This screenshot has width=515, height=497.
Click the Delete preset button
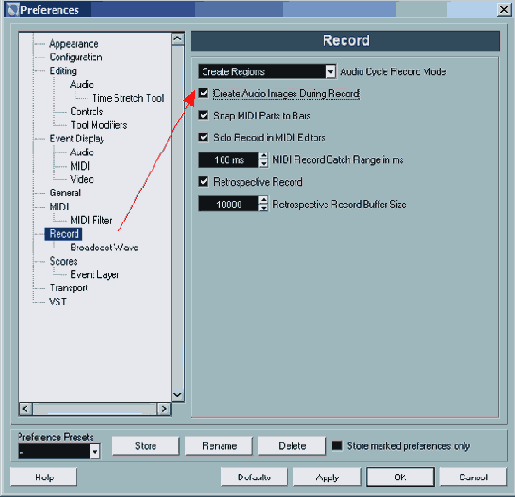pos(292,446)
